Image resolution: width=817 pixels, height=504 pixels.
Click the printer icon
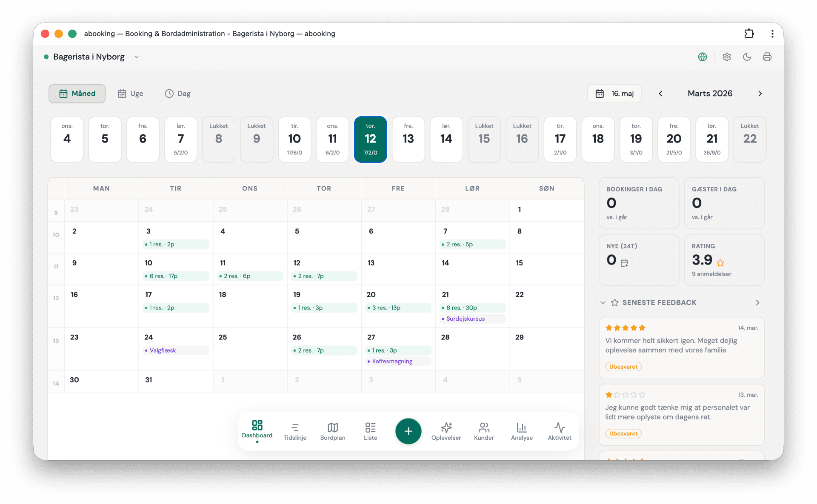[x=767, y=57]
